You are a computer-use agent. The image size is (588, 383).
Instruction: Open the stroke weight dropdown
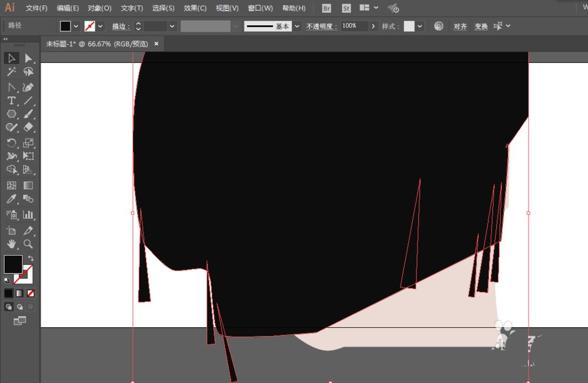tap(173, 26)
